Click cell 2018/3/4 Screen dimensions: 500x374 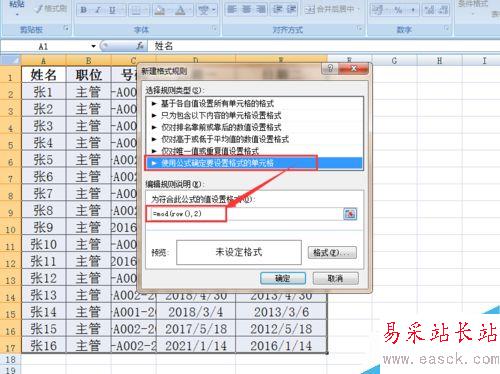point(196,312)
